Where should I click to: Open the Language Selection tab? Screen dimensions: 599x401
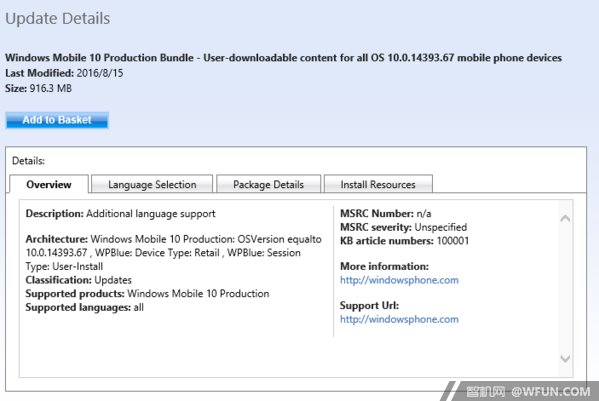[152, 184]
